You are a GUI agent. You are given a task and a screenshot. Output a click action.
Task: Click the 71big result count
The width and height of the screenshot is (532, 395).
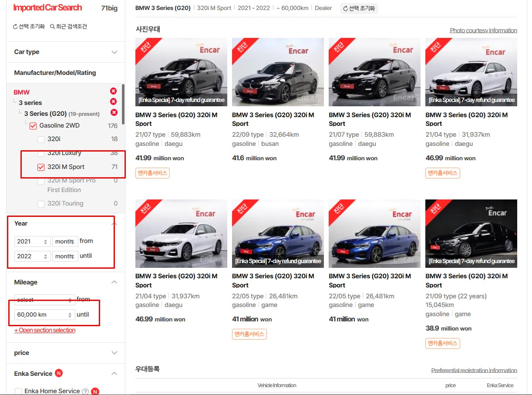[x=109, y=8]
